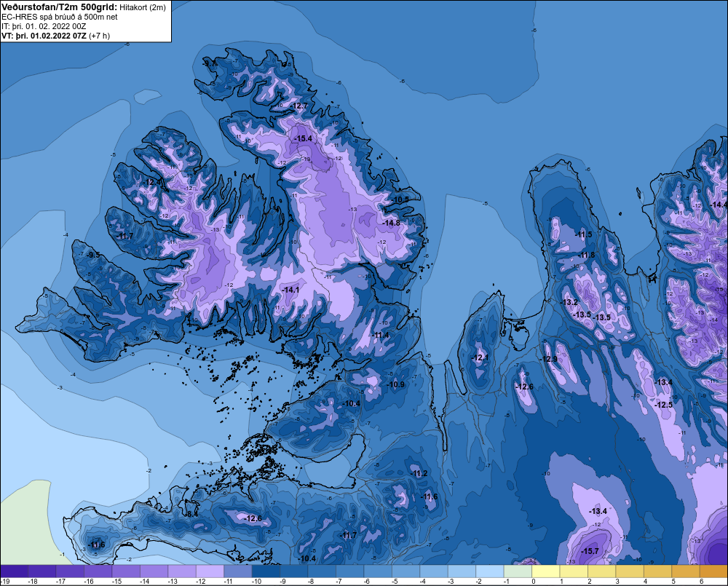Select the -11.5 temperature value
Image resolution: width=728 pixels, height=586 pixels.
pos(584,234)
